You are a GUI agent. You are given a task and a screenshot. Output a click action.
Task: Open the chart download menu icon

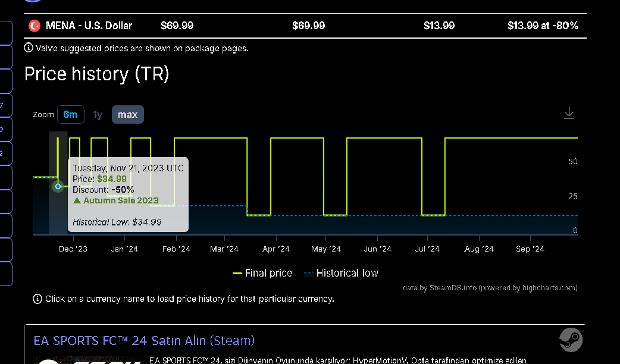tap(569, 112)
